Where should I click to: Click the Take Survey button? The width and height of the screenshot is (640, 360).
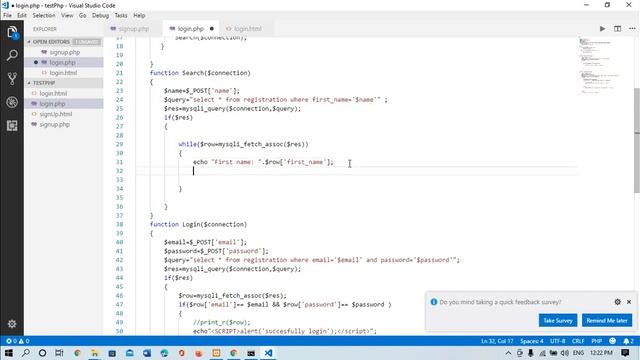click(558, 320)
